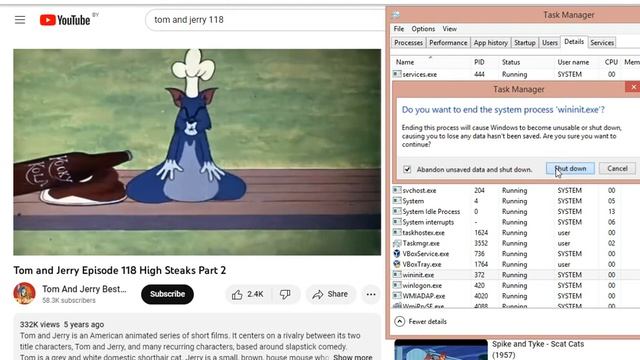Click the VBoxTray.exe icon
Image resolution: width=640 pixels, height=360 pixels.
397,264
